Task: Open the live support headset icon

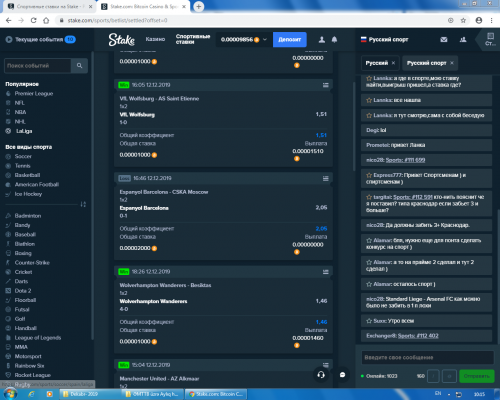Action: pos(321,375)
